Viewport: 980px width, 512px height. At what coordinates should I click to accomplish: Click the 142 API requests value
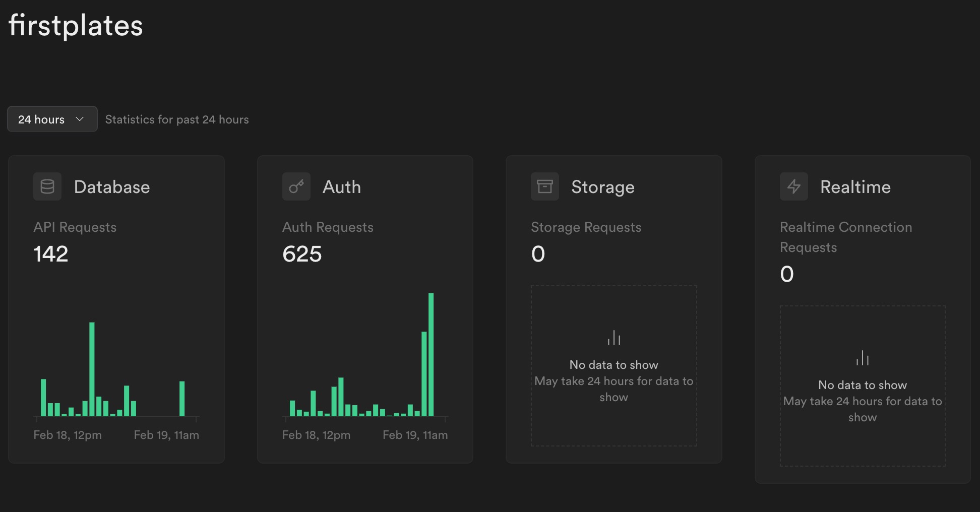[51, 253]
